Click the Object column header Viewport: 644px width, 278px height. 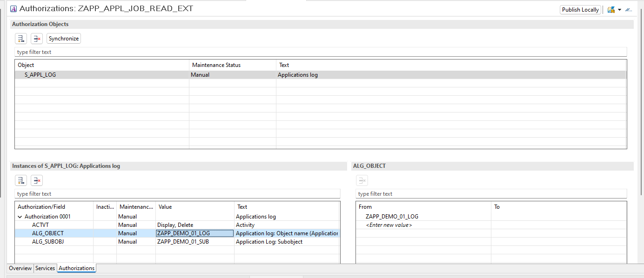pyautogui.click(x=102, y=65)
